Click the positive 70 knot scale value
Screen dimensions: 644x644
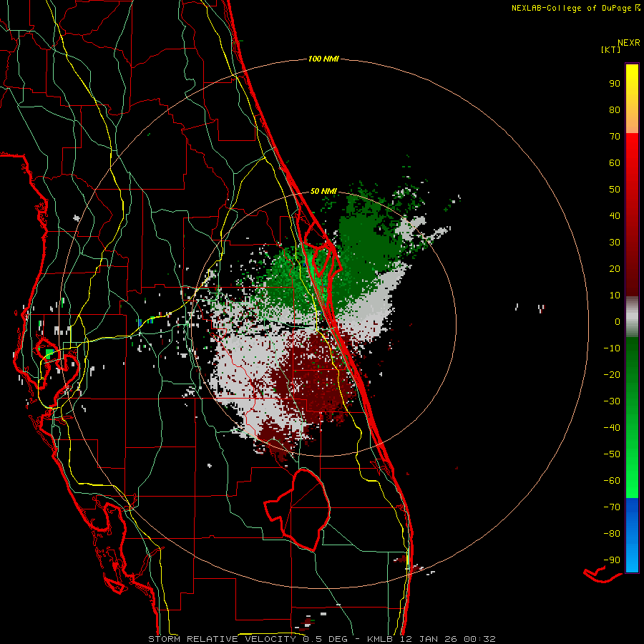[x=615, y=137]
